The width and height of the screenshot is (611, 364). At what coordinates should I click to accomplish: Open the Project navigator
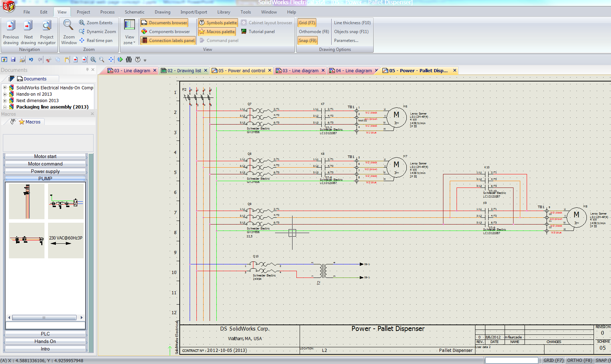(x=47, y=32)
